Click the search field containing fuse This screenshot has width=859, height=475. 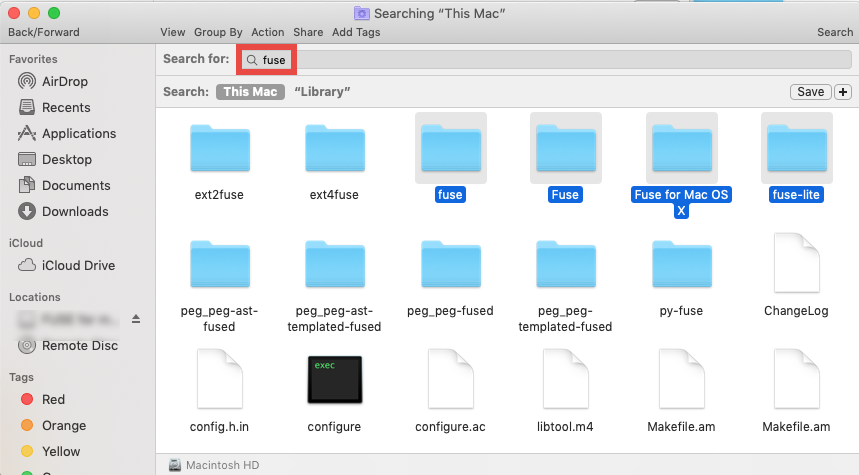click(546, 60)
